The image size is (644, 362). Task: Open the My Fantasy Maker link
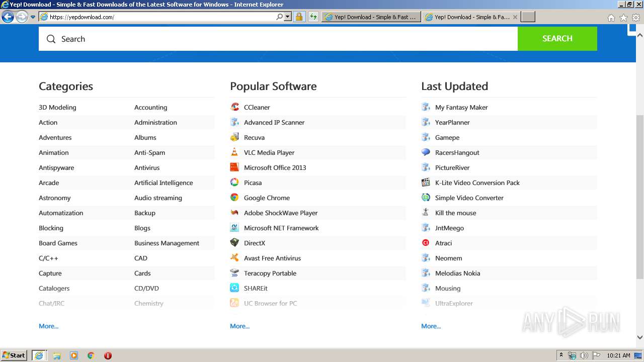click(461, 107)
